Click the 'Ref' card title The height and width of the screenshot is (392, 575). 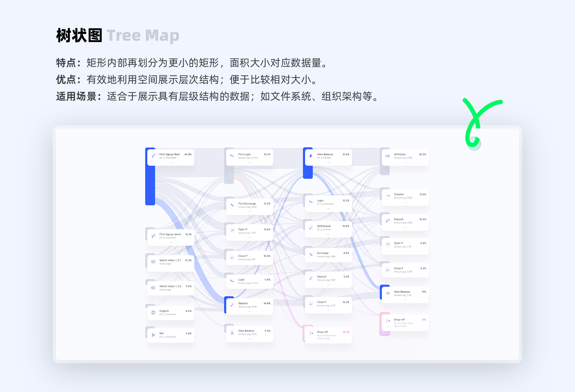click(161, 333)
